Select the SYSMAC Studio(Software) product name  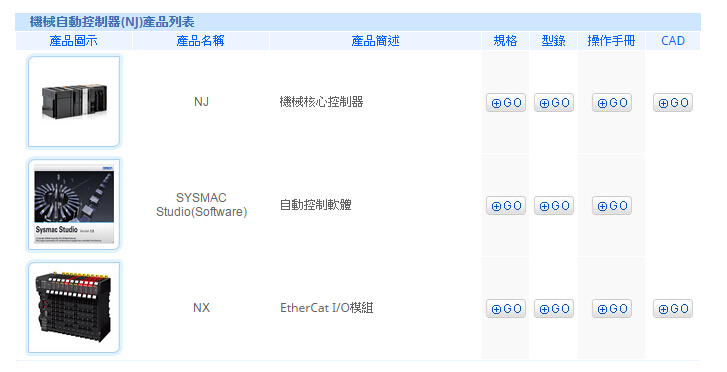[x=201, y=205]
